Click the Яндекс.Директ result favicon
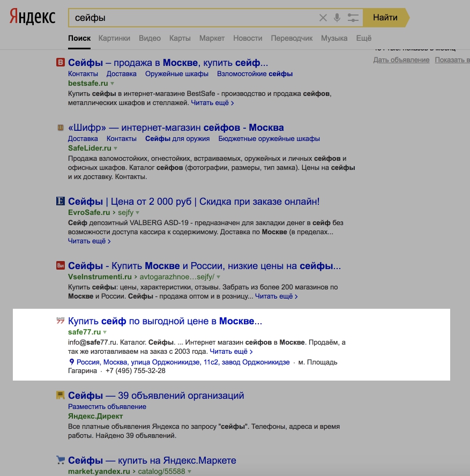Viewport: 470px width, 476px height. [61, 395]
